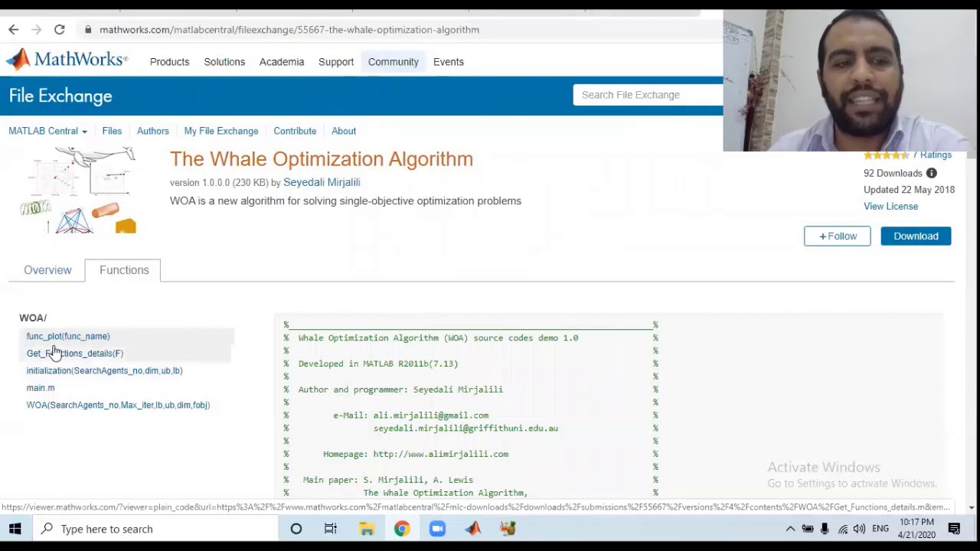This screenshot has height=551, width=980.
Task: Open File Explorer from taskbar
Action: click(367, 529)
